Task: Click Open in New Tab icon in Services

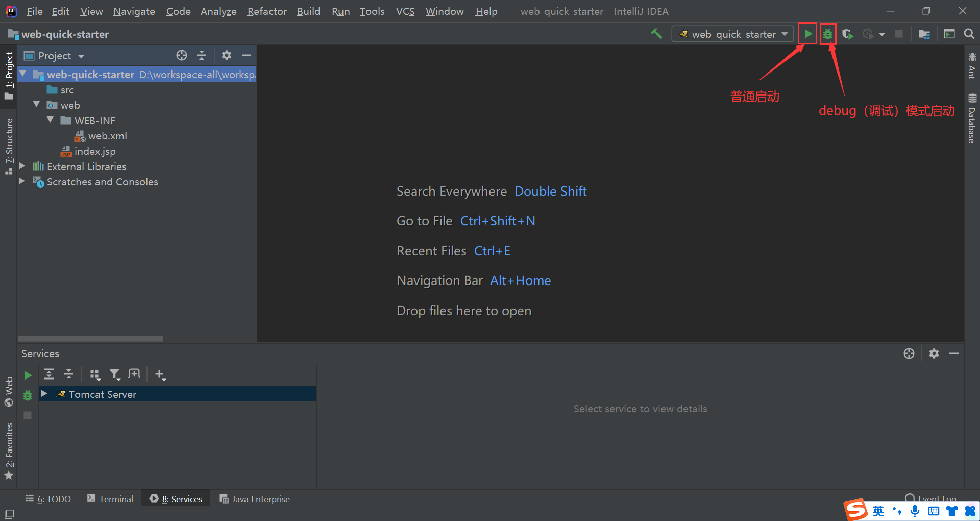Action: pos(134,374)
